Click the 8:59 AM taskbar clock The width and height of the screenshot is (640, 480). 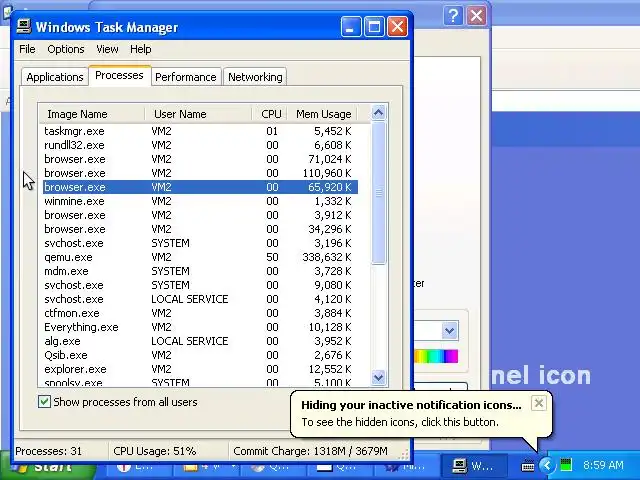pyautogui.click(x=603, y=465)
